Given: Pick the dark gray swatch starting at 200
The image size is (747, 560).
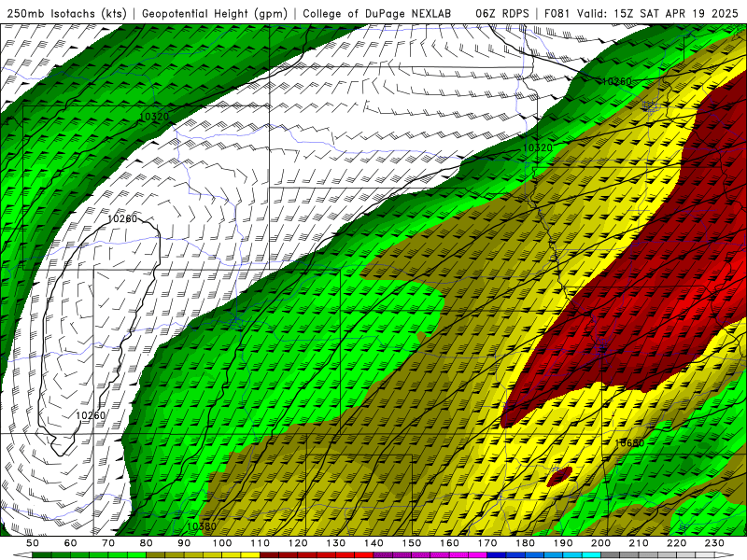Looking at the screenshot, I should pos(611,554).
